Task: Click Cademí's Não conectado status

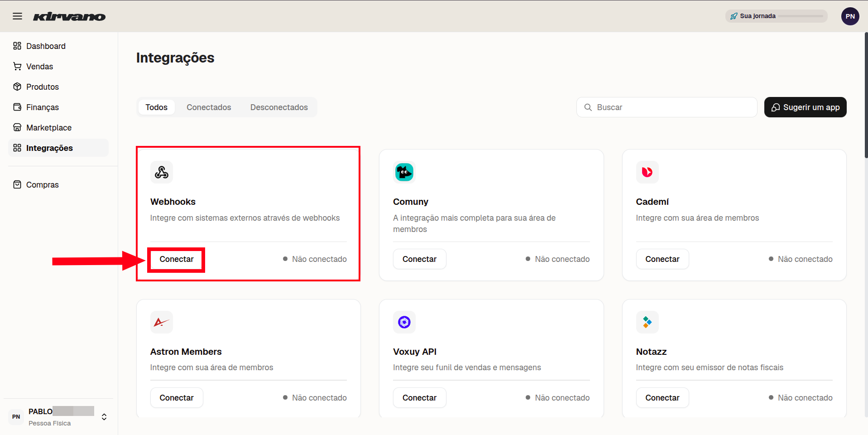Action: (801, 259)
